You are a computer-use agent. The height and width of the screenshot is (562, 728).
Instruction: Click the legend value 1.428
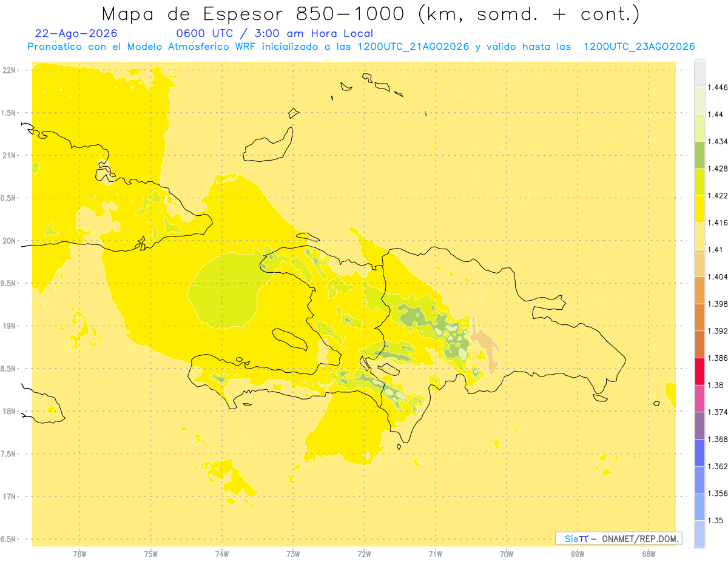718,169
